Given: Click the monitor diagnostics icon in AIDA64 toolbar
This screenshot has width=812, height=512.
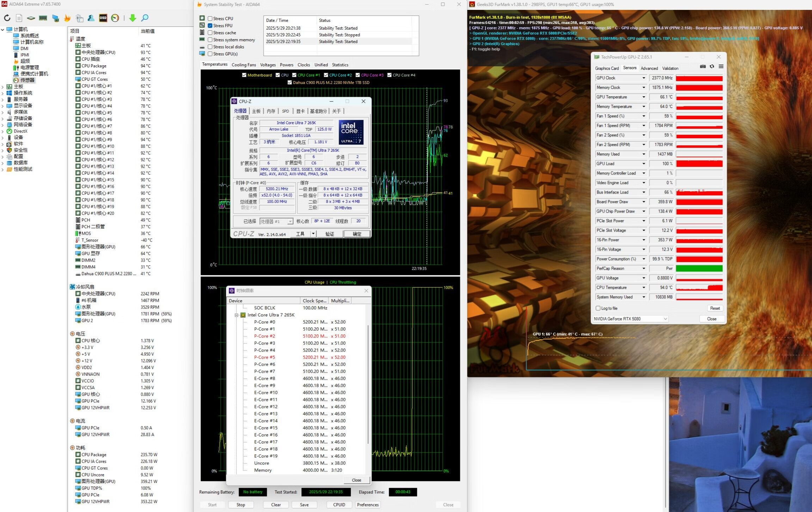Looking at the screenshot, I should 55,18.
